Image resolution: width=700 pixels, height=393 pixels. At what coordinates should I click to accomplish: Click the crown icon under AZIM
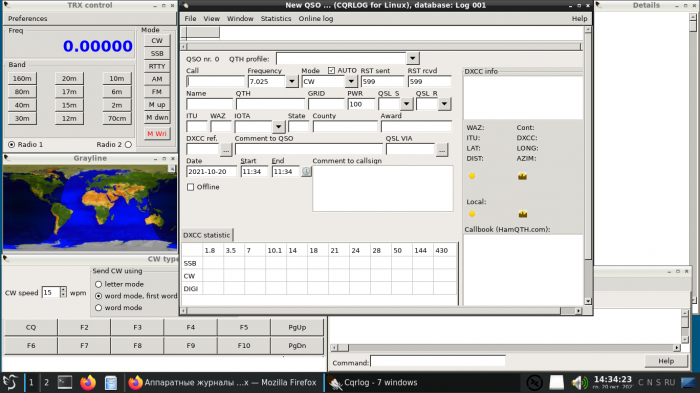(522, 176)
